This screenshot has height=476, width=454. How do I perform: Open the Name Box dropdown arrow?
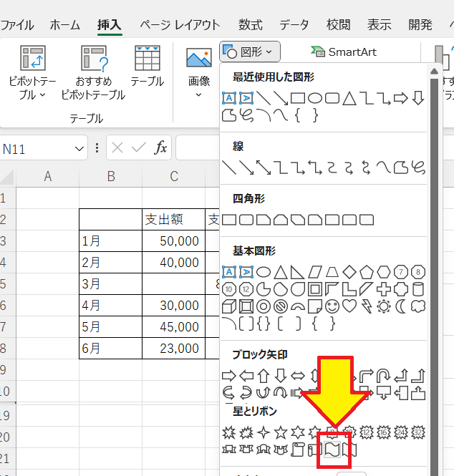click(x=79, y=149)
